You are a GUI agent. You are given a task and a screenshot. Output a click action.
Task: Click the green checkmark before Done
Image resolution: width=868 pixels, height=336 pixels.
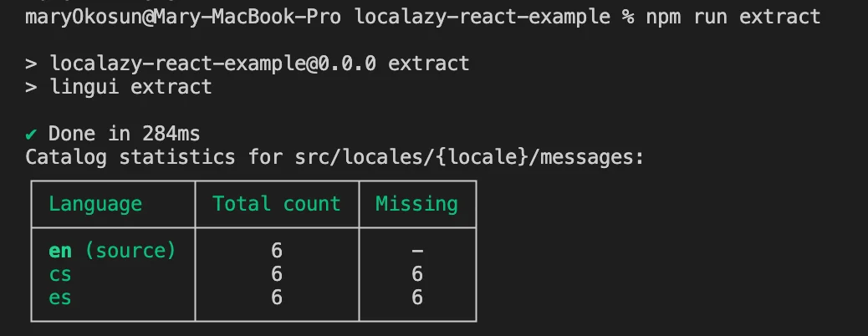(31, 134)
